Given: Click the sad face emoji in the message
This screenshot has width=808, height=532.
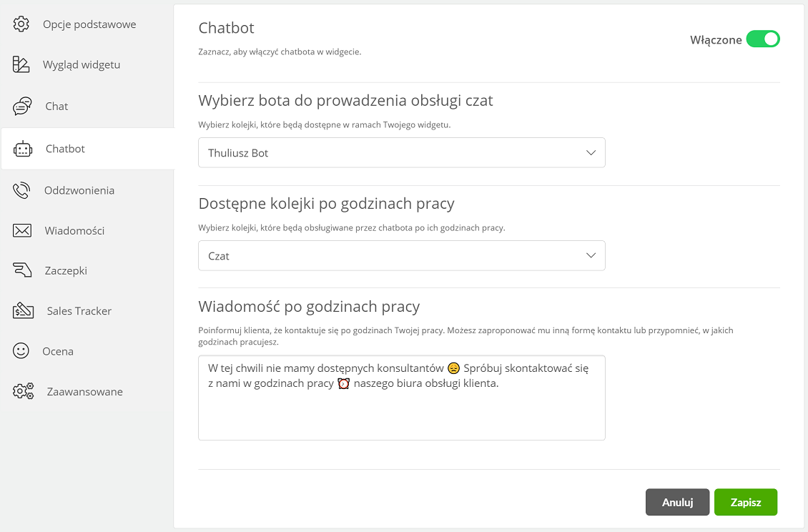Looking at the screenshot, I should (x=453, y=368).
